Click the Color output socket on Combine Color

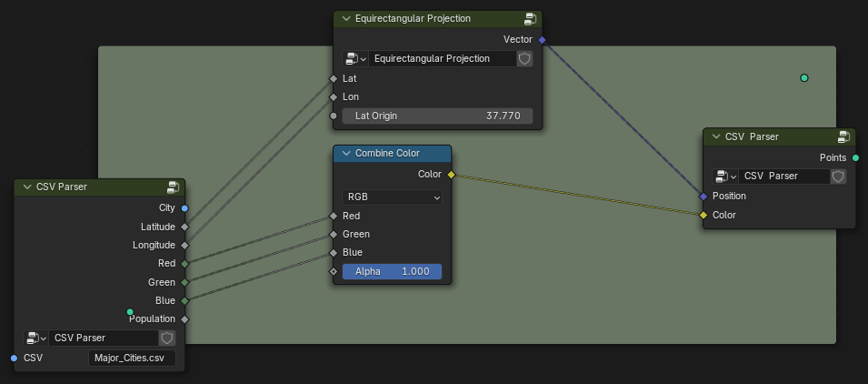(451, 175)
